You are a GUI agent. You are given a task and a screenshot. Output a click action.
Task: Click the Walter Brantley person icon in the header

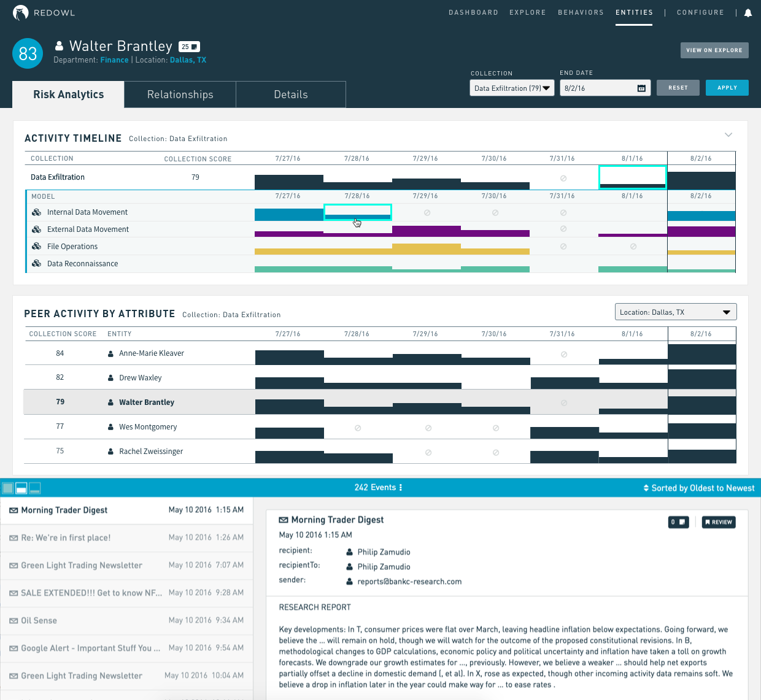(x=60, y=46)
